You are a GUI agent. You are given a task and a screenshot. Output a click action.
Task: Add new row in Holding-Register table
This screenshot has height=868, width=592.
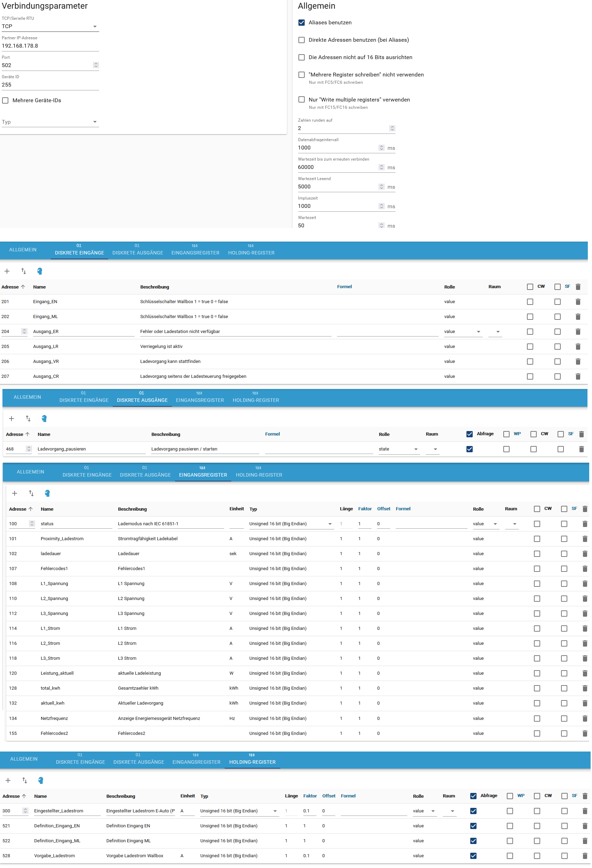pyautogui.click(x=8, y=781)
